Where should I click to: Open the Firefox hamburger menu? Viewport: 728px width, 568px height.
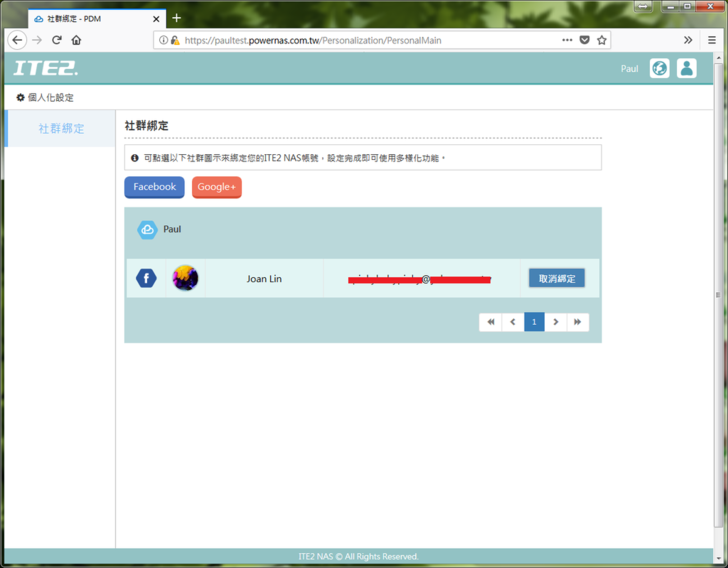[711, 40]
